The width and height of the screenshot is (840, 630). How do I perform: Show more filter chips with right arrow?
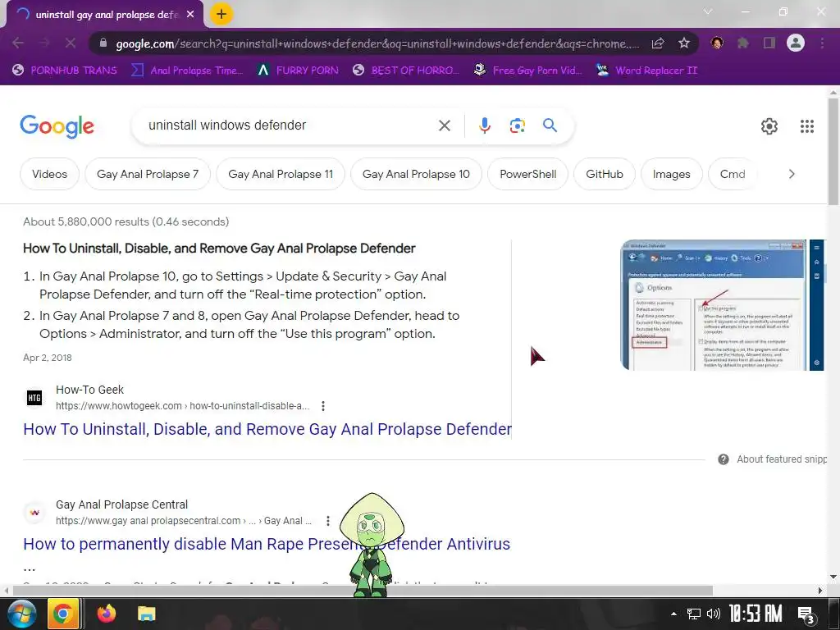coord(792,174)
